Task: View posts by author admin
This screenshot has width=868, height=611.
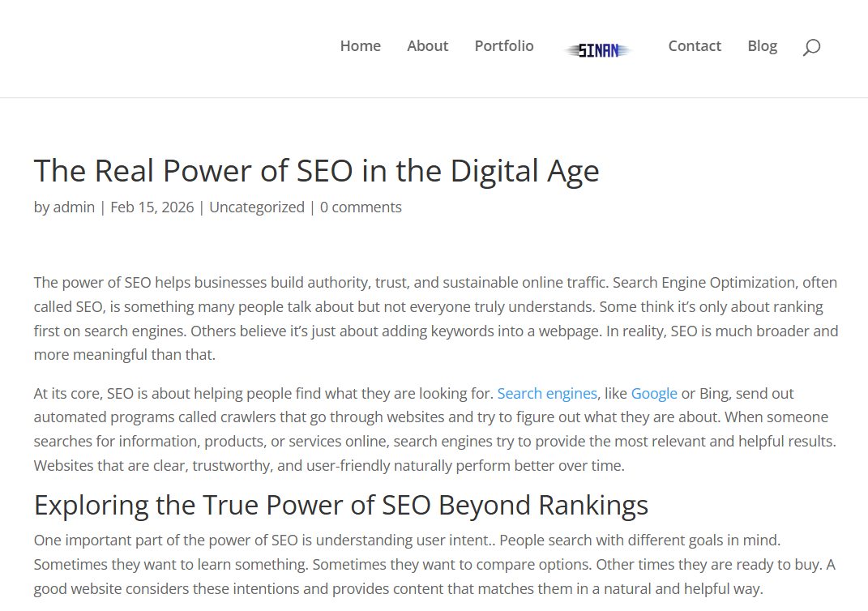Action: point(74,207)
